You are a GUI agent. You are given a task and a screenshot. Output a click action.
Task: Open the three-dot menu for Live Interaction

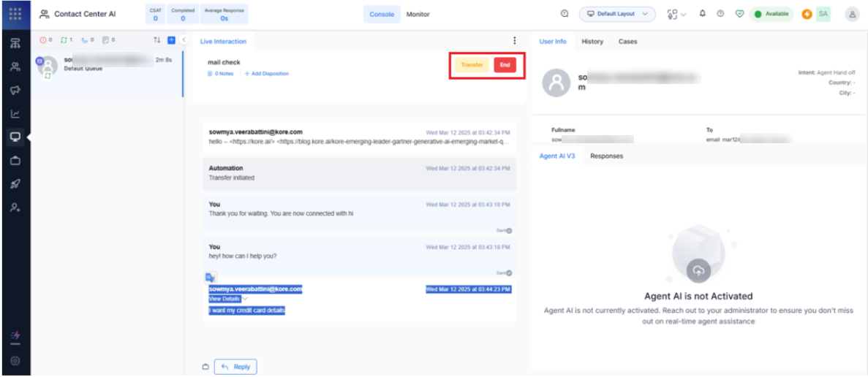click(x=514, y=41)
